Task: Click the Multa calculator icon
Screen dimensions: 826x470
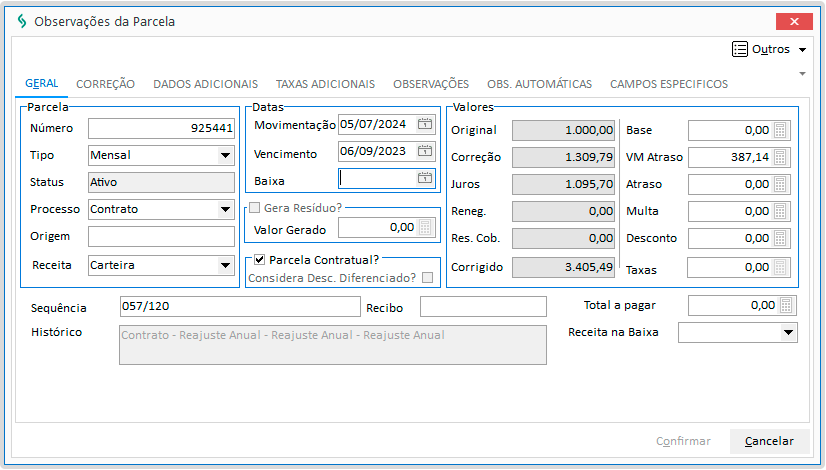Action: pos(781,211)
